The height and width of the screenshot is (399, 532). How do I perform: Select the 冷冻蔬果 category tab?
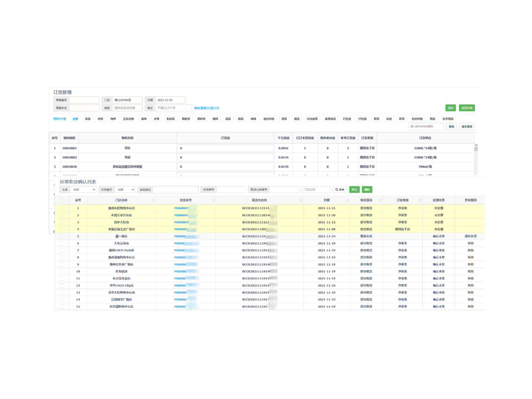point(312,119)
